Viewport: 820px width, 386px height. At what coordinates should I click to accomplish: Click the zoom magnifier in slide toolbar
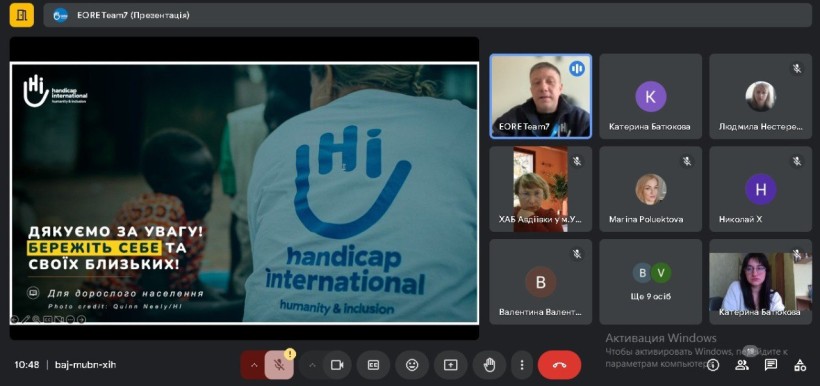(x=36, y=319)
